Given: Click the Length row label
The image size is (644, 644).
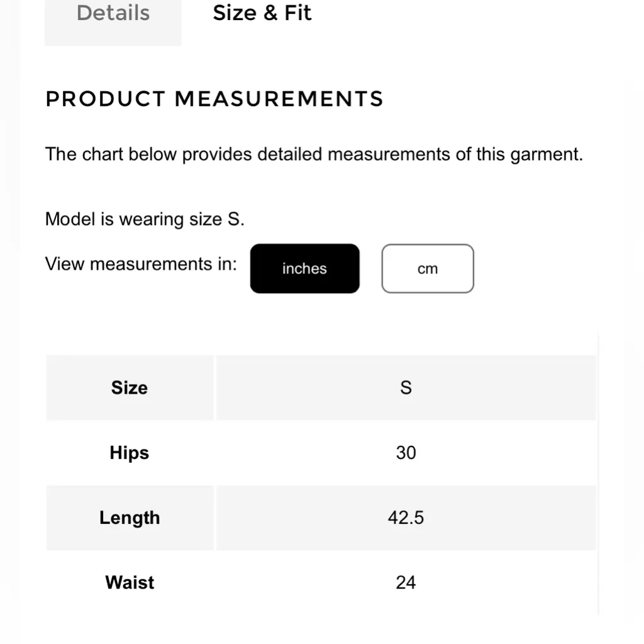Looking at the screenshot, I should pyautogui.click(x=130, y=518).
